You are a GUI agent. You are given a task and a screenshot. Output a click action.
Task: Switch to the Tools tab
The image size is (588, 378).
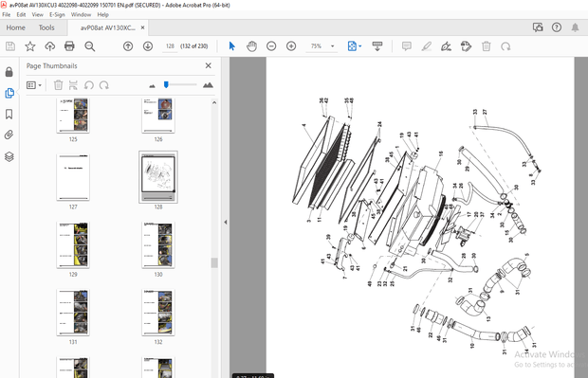[46, 27]
